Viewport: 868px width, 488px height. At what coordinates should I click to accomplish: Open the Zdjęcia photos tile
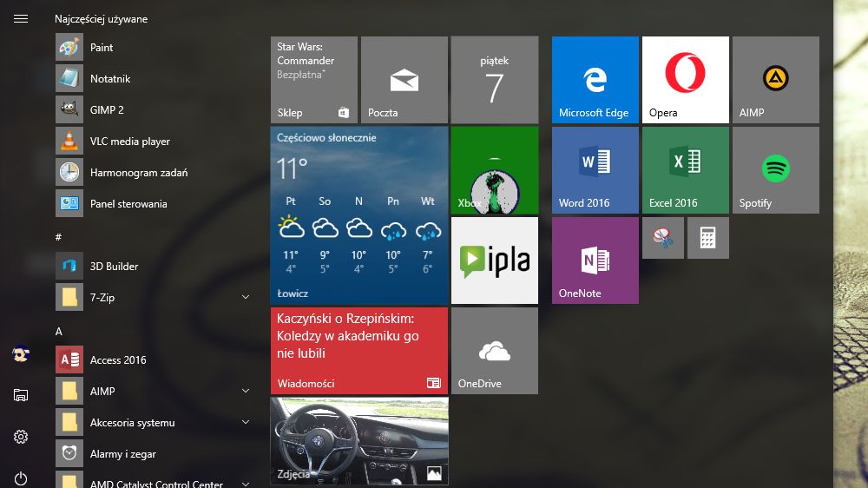click(x=359, y=441)
